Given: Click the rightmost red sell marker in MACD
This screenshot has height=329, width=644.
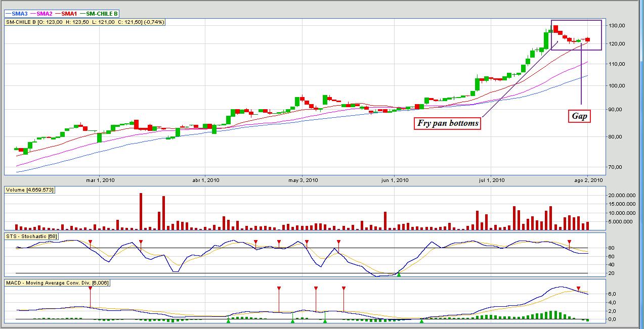Looking at the screenshot, I should pos(578,289).
